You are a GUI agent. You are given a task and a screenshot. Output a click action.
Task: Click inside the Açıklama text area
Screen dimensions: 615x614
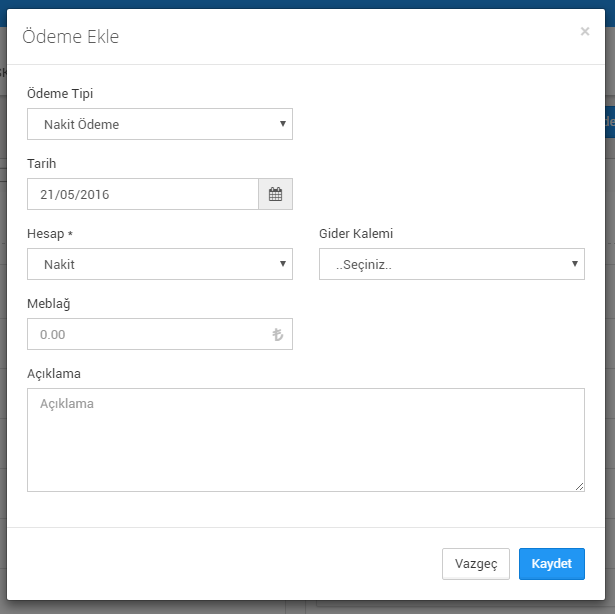[x=306, y=440]
